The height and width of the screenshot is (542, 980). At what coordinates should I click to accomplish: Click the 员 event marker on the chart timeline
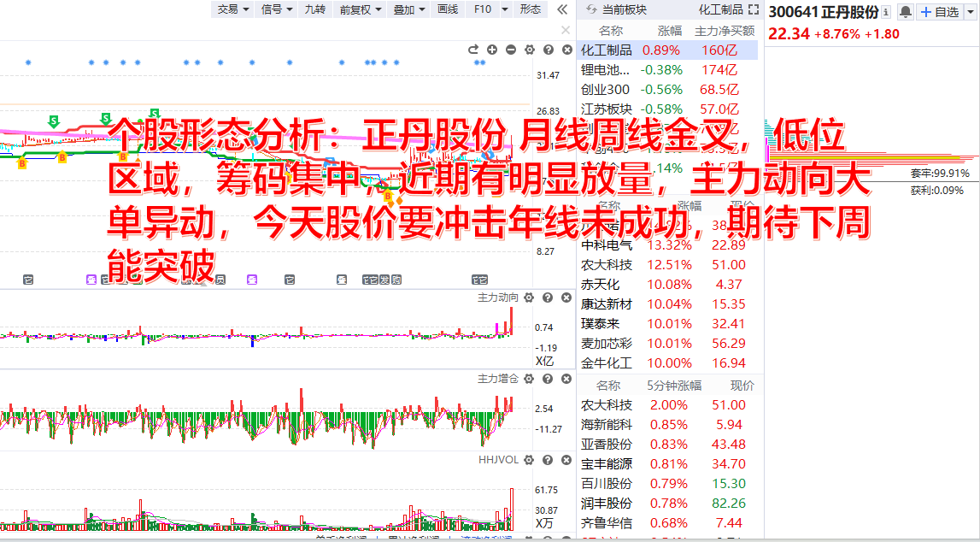(220, 280)
